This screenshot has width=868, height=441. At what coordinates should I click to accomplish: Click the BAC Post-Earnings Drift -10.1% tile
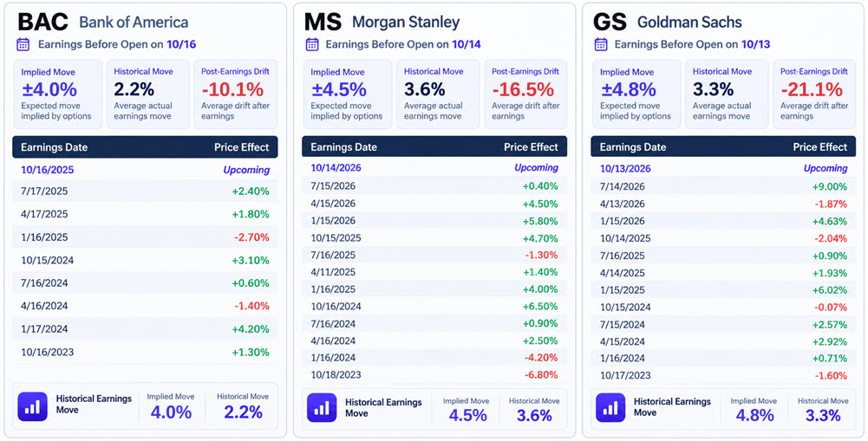click(x=236, y=94)
